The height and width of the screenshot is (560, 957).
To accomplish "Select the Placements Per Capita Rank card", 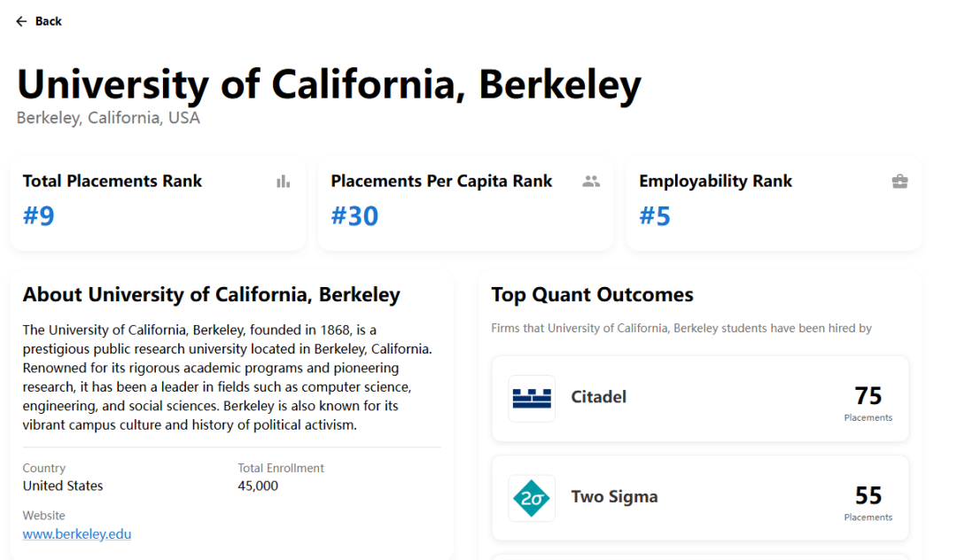I will click(465, 205).
